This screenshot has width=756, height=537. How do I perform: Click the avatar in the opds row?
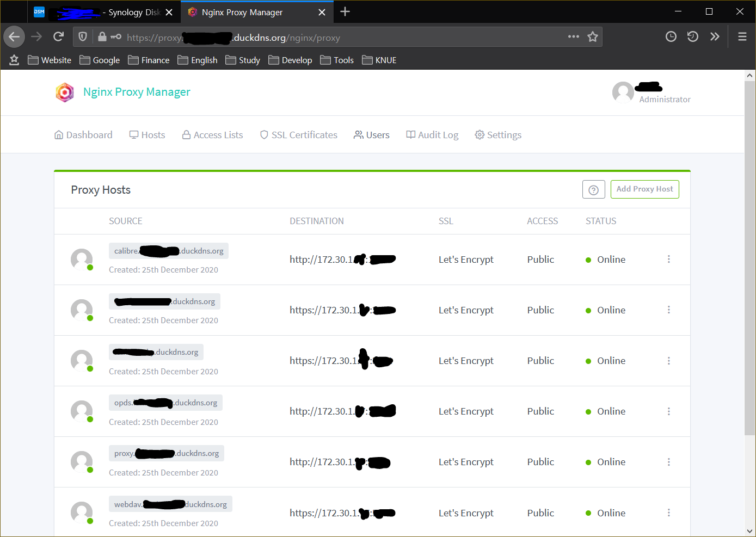[x=82, y=411]
